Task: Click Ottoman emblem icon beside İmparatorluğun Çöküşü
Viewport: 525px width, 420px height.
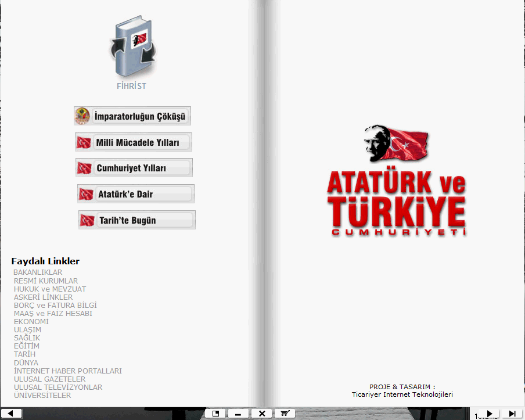Action: [82, 116]
